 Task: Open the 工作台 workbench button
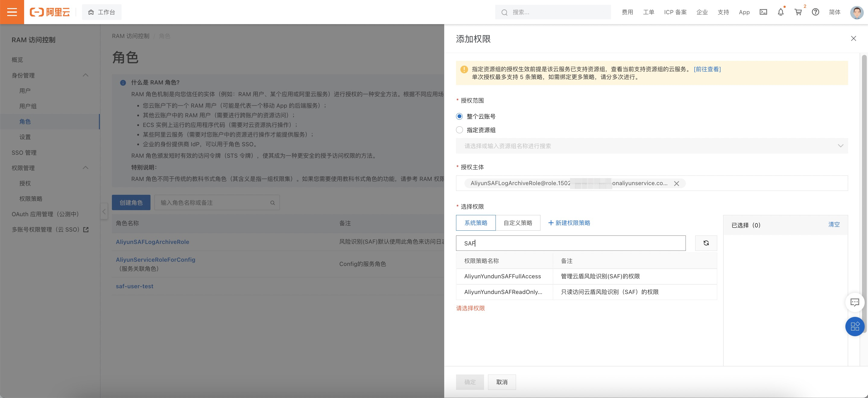pos(101,12)
